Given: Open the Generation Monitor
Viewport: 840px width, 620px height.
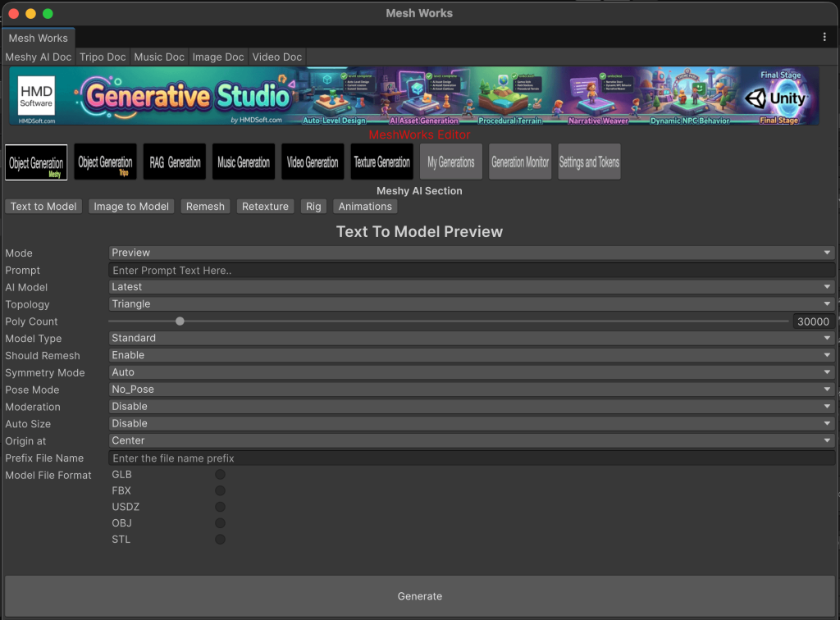Looking at the screenshot, I should 520,162.
